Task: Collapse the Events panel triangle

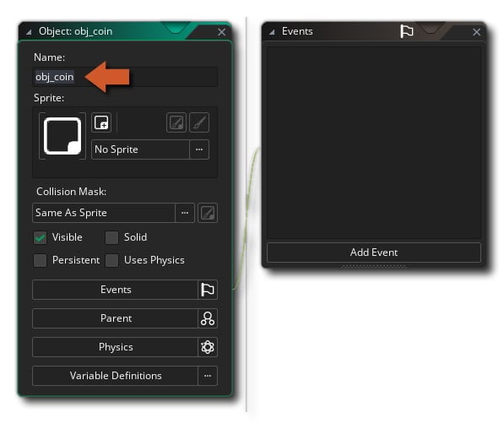Action: pos(272,32)
